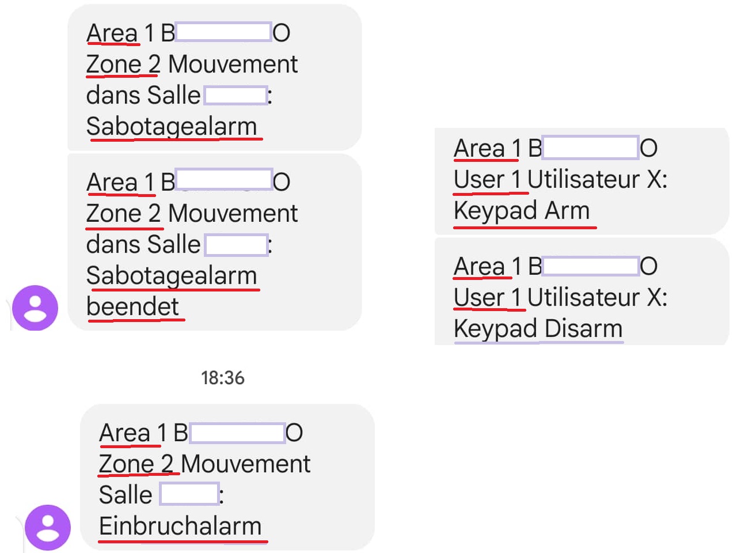Viewport: 756px width, 553px height.
Task: Select the word Einbruchalarm in the last message
Action: click(x=180, y=526)
